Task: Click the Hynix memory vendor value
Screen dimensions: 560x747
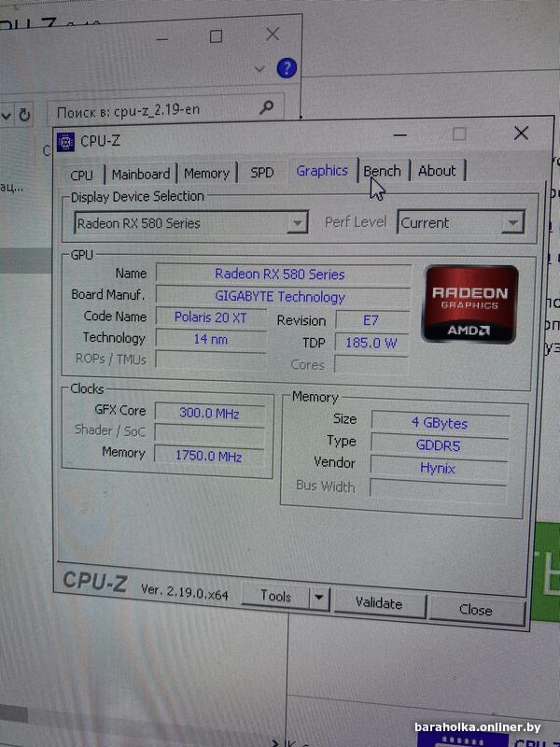Action: point(439,468)
